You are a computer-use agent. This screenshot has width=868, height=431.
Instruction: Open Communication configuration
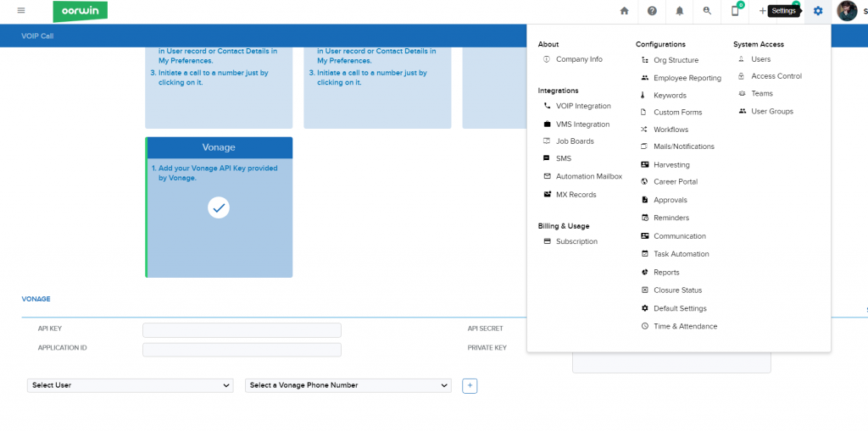(x=680, y=236)
